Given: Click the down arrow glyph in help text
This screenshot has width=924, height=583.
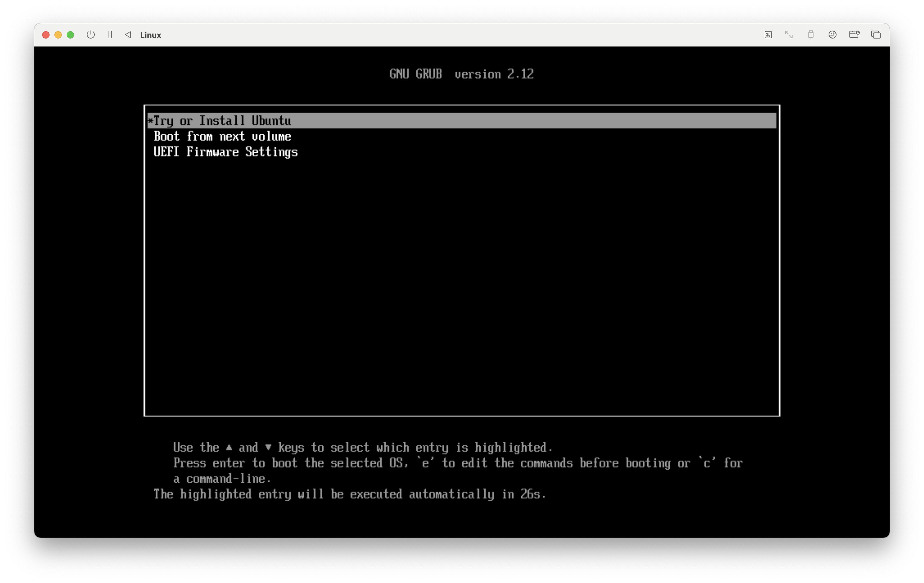Looking at the screenshot, I should [268, 447].
